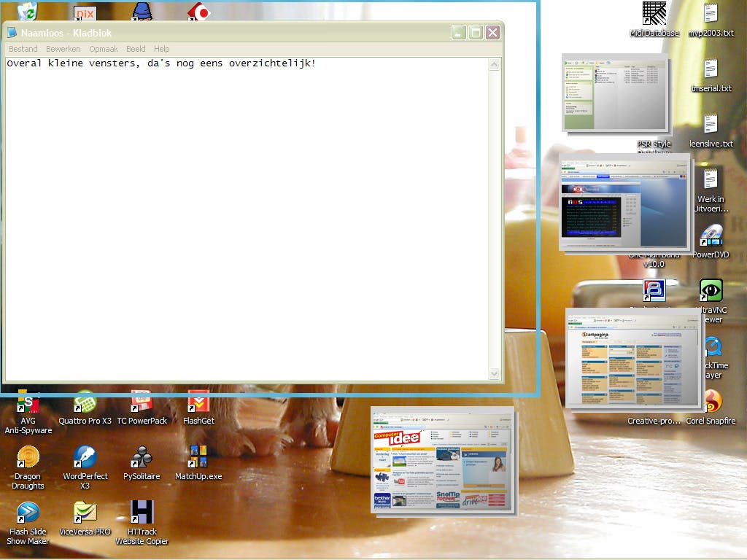This screenshot has height=560, width=747.
Task: Select the PySolitaire shortcut
Action: pos(142,463)
